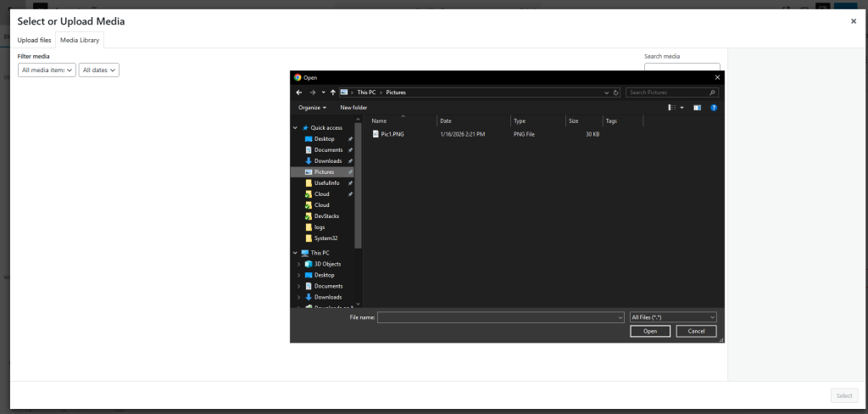Viewport: 868px width, 414px height.
Task: Go up one folder level arrow
Action: (x=332, y=92)
